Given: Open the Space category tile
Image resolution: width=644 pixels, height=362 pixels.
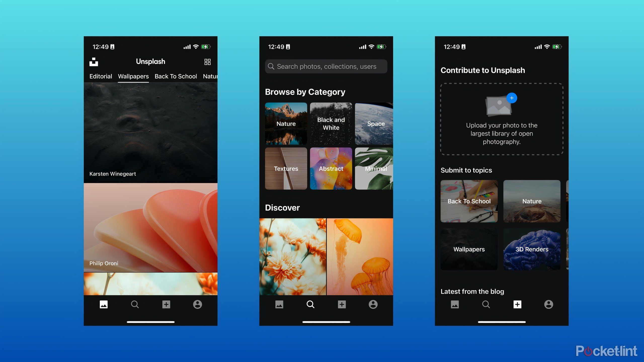Looking at the screenshot, I should coord(376,123).
